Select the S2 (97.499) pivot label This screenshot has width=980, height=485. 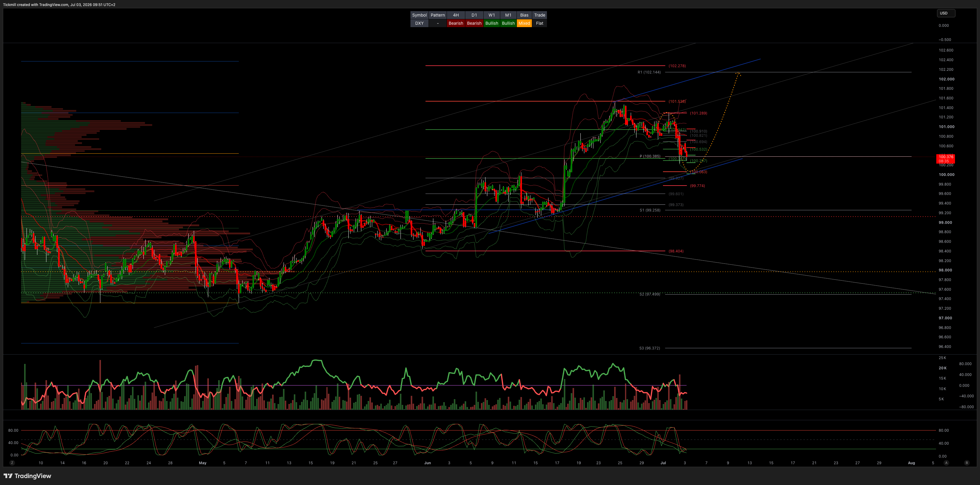650,294
